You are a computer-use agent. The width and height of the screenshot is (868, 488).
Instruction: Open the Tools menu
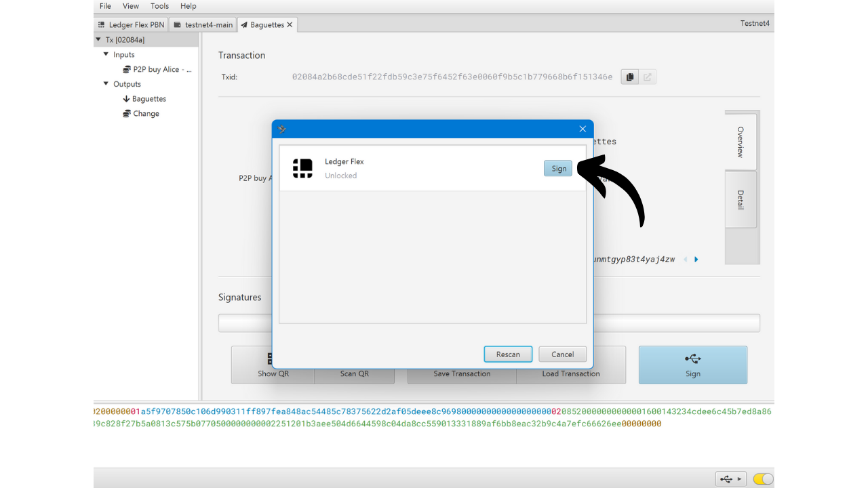pyautogui.click(x=159, y=6)
